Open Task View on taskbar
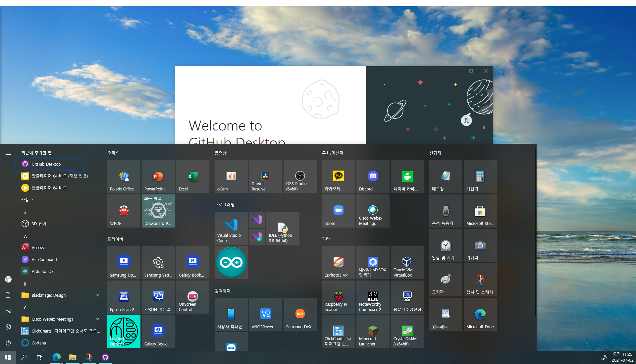 pyautogui.click(x=40, y=357)
